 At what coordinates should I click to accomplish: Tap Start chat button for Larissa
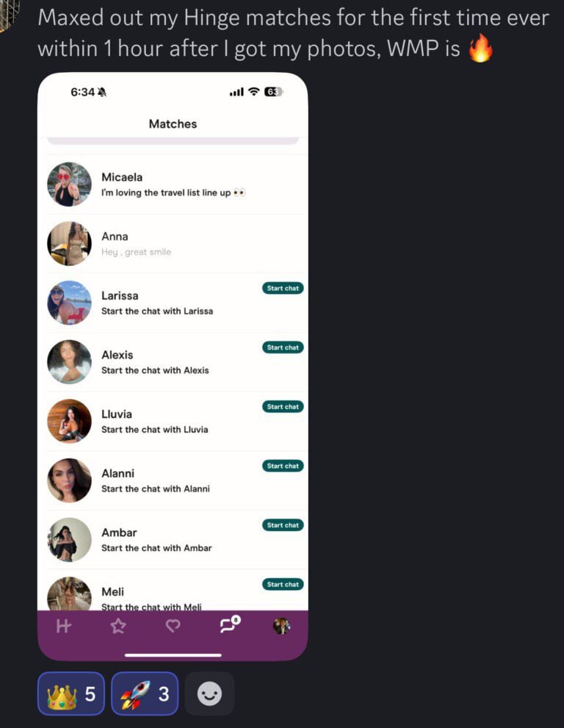(283, 288)
